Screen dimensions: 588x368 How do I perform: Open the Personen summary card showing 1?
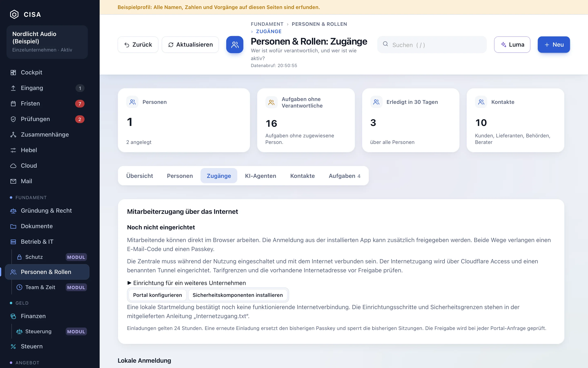[x=184, y=120]
